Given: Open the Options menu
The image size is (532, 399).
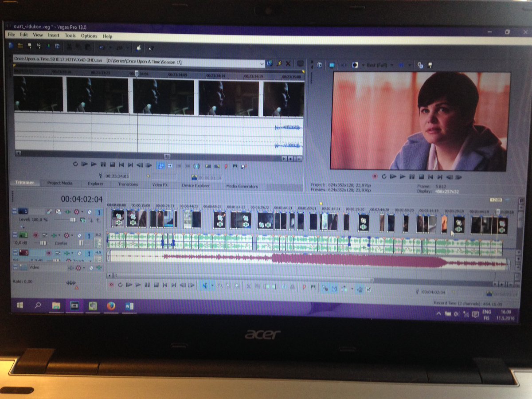Looking at the screenshot, I should (89, 36).
